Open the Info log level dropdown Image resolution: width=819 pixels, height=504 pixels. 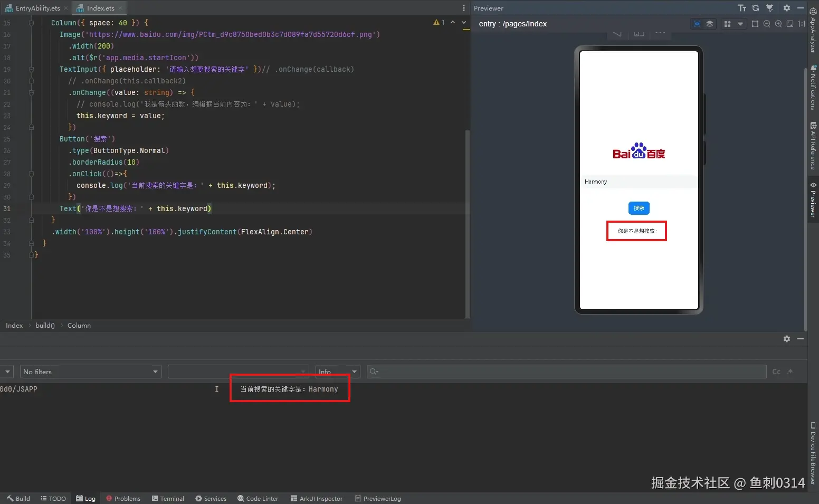point(338,372)
